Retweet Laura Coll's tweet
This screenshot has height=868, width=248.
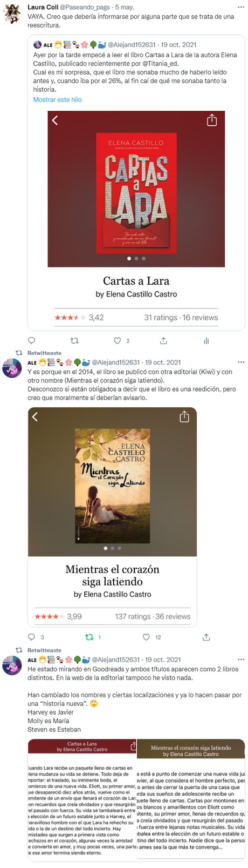click(x=75, y=341)
